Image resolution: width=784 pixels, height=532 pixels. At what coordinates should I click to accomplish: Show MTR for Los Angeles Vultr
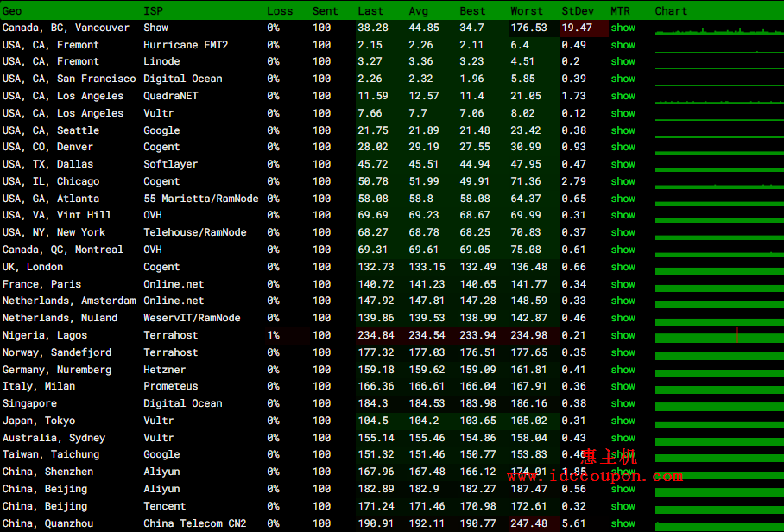pyautogui.click(x=623, y=113)
